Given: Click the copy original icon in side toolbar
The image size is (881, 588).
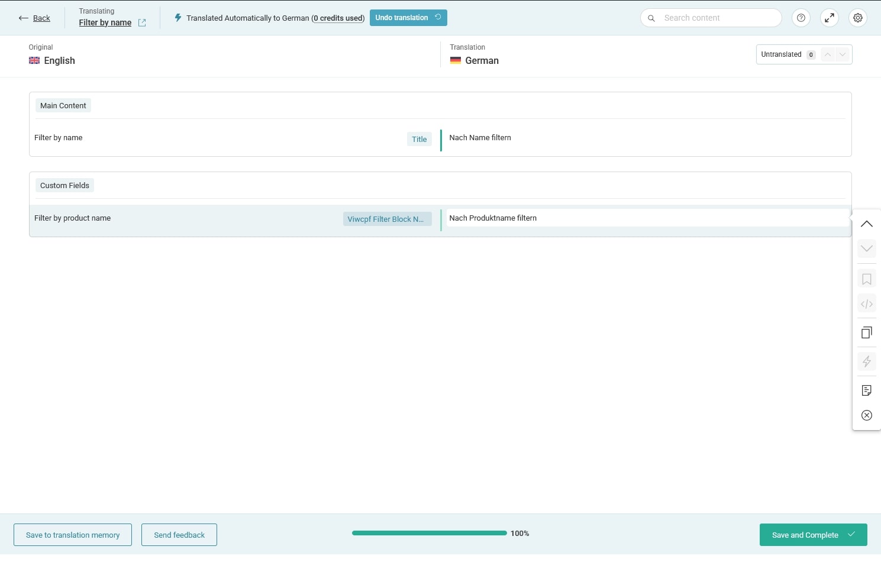Looking at the screenshot, I should tap(867, 332).
